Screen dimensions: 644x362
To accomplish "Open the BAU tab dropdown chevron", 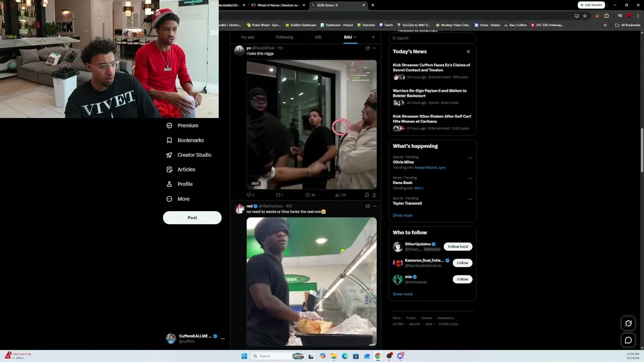I will 355,37.
